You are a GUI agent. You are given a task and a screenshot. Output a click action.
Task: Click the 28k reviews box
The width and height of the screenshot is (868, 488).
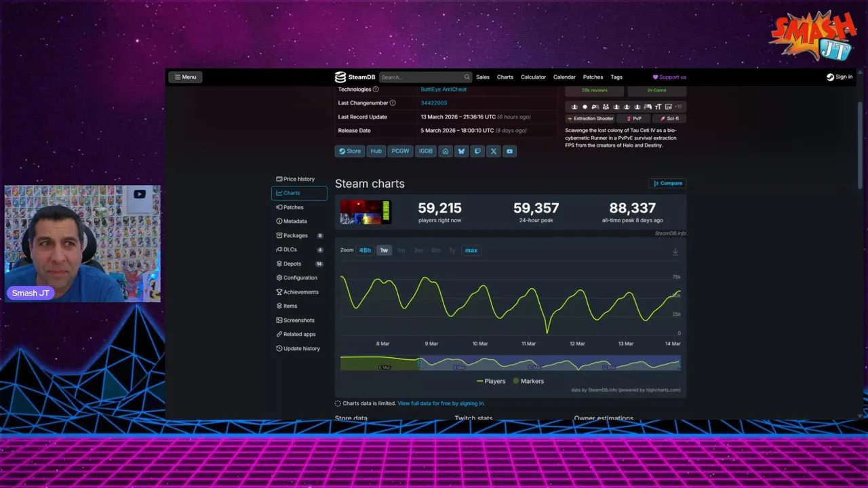(x=594, y=90)
